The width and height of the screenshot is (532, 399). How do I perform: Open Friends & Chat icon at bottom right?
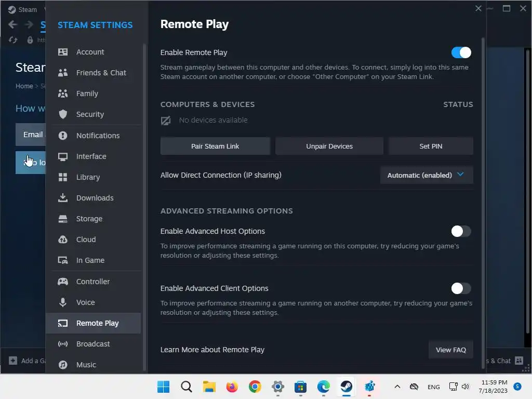click(519, 361)
